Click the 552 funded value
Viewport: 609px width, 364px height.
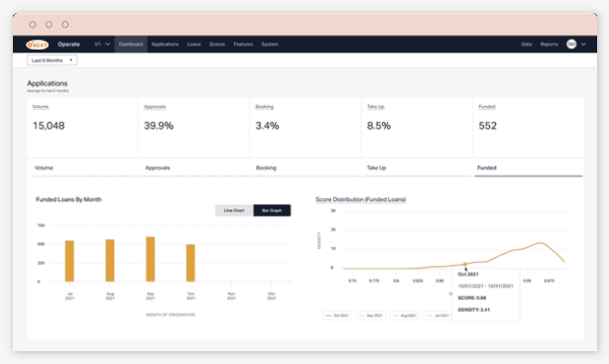pyautogui.click(x=487, y=126)
